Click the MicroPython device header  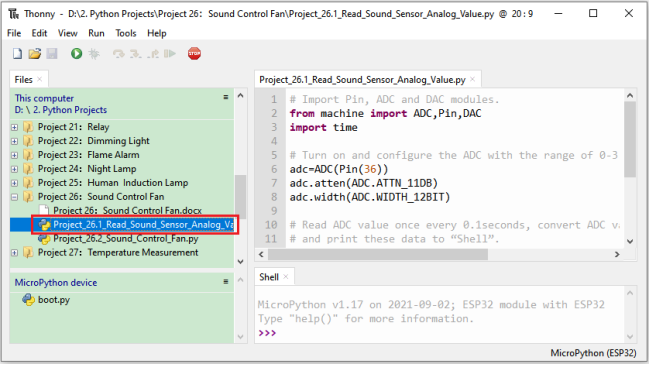coord(56,282)
